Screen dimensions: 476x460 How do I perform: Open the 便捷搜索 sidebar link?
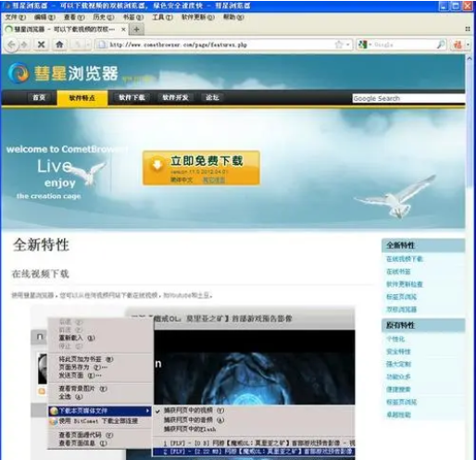pos(398,390)
